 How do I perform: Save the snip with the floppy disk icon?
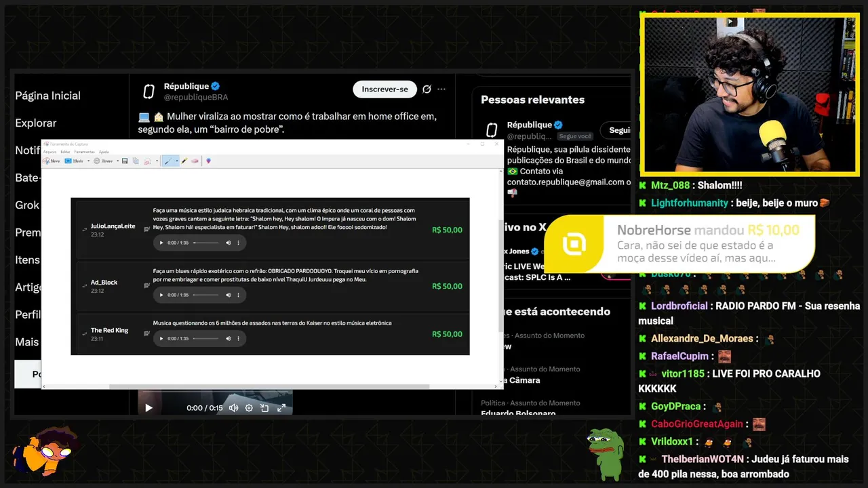(x=125, y=161)
